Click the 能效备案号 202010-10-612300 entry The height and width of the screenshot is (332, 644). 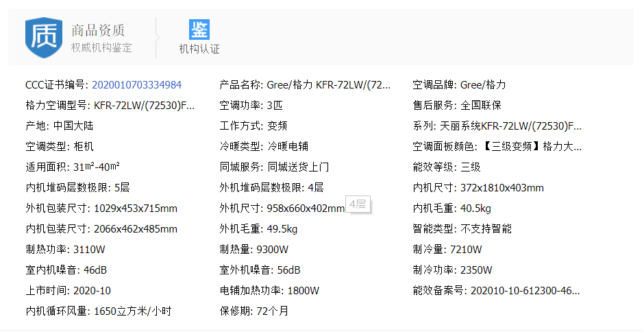click(497, 290)
